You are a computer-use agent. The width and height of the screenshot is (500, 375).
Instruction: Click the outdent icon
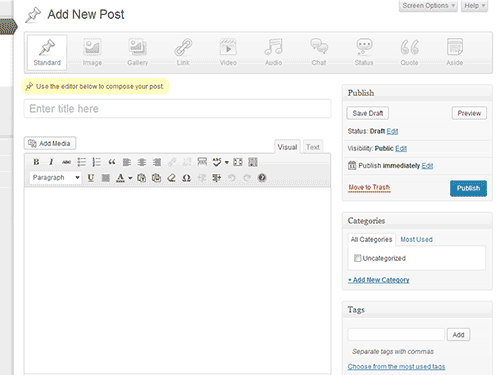[x=202, y=178]
